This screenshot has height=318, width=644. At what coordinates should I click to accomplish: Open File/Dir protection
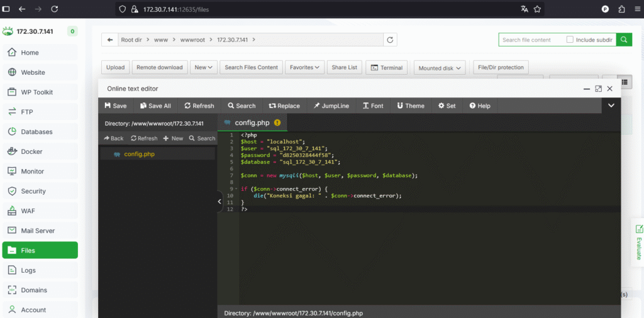[501, 67]
